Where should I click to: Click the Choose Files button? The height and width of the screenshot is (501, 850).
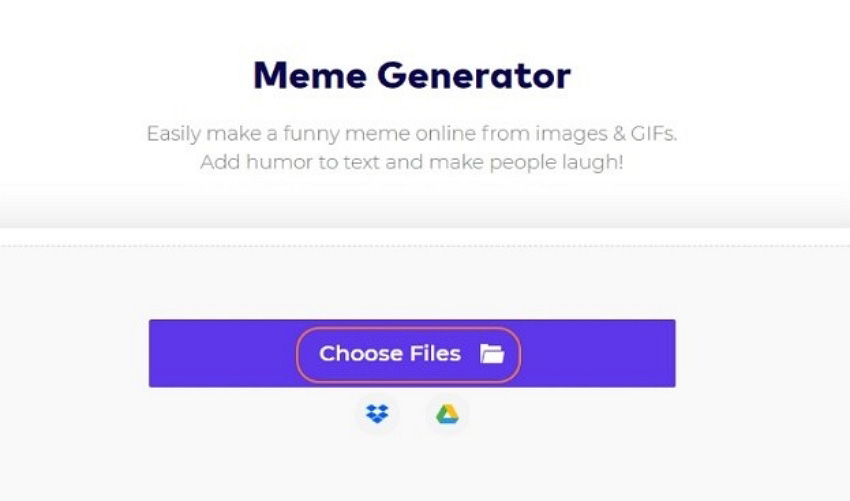tap(408, 354)
